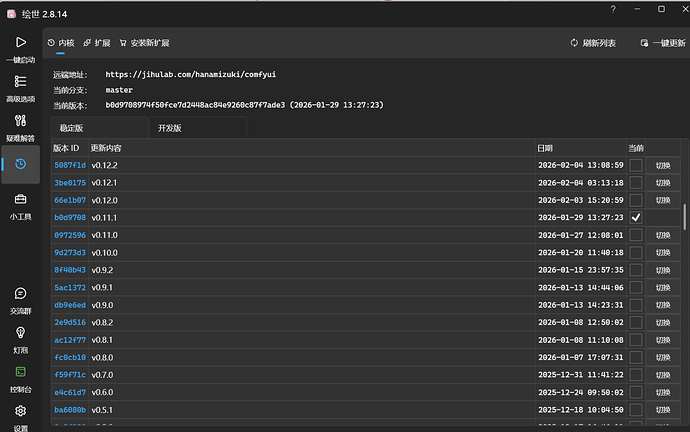This screenshot has height=432, width=690.
Task: Open commit link db9e6ed
Action: (x=70, y=305)
